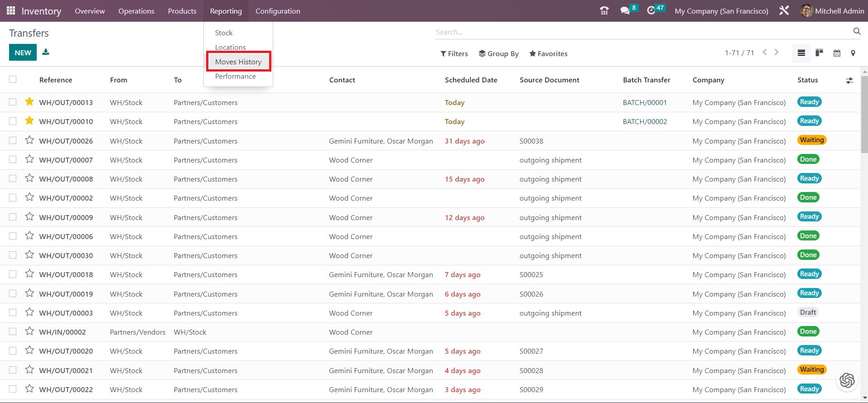Open company switcher My Company (San Francisco)
This screenshot has width=868, height=403.
pos(721,11)
